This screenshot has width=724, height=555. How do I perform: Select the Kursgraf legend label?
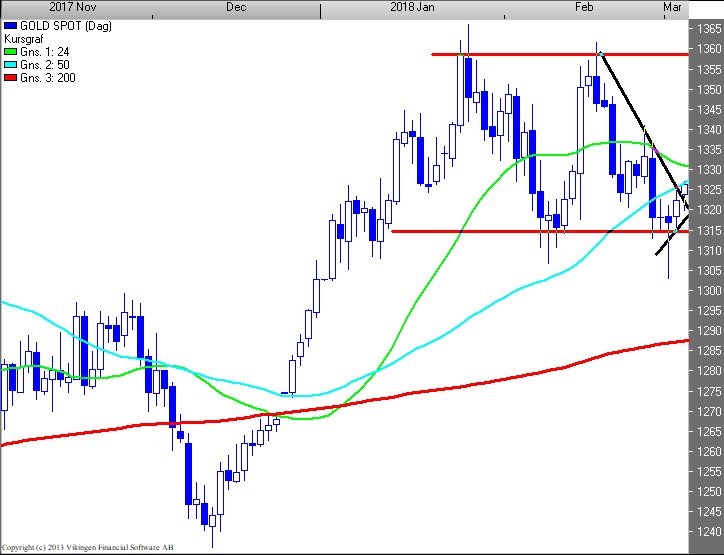coord(26,37)
